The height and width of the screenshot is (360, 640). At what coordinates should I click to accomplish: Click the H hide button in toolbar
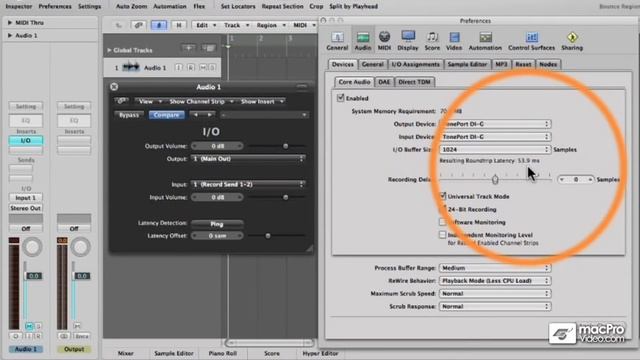178,25
